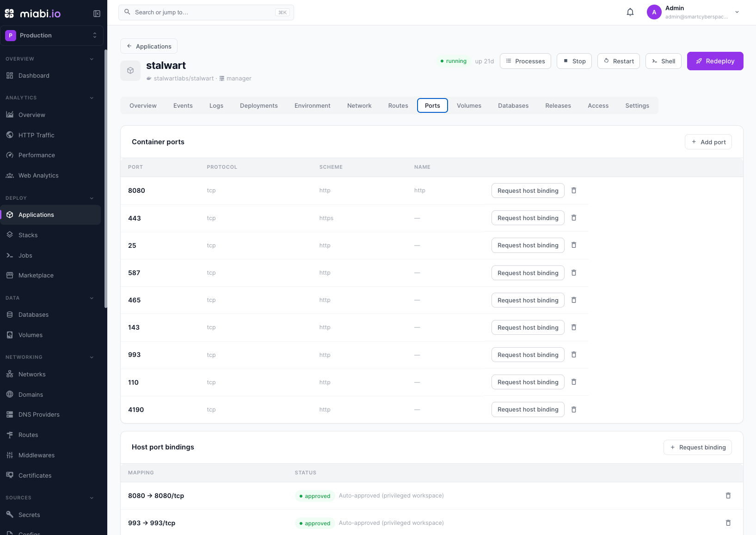Delete port 143 trash icon
This screenshot has height=535, width=756.
[574, 327]
